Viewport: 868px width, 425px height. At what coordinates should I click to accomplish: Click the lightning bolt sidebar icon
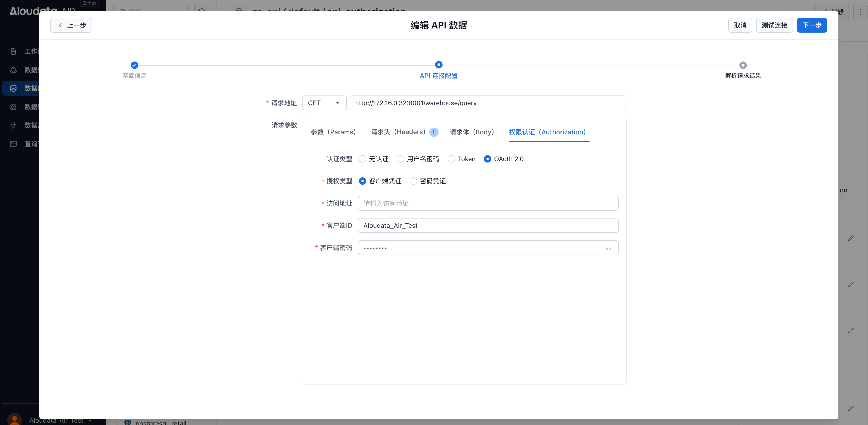[x=13, y=125]
